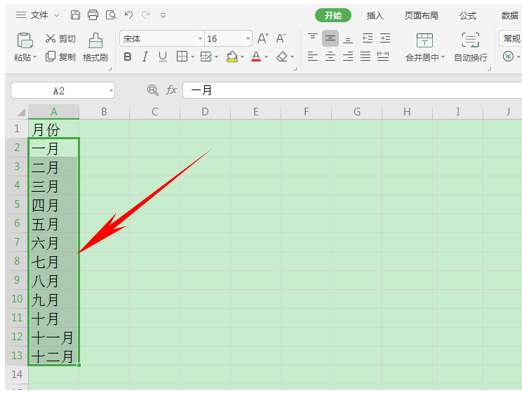Viewport: 522px width, 396px height.
Task: Click the Save icon in quick toolbar
Action: [x=75, y=15]
